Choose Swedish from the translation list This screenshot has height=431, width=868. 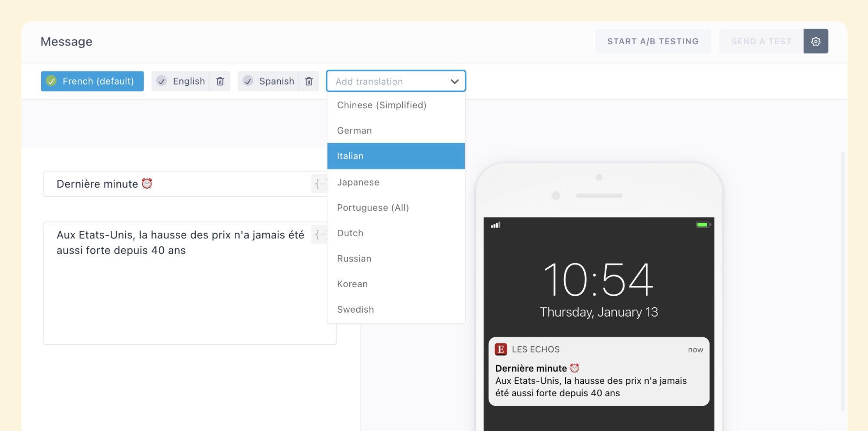396,310
